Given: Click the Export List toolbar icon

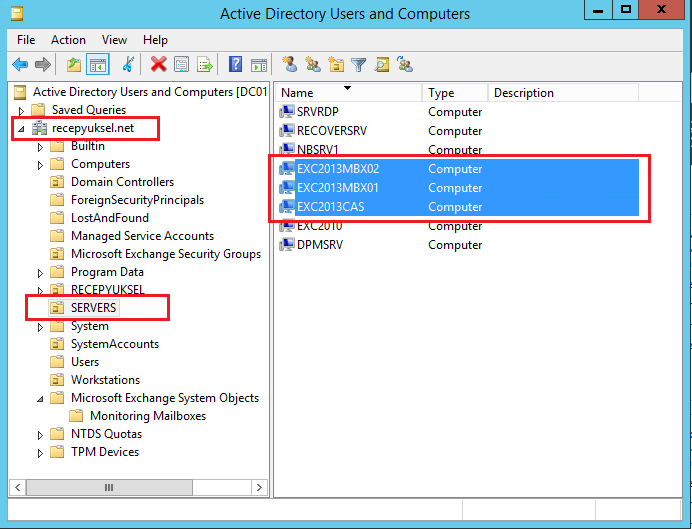Looking at the screenshot, I should click(205, 65).
